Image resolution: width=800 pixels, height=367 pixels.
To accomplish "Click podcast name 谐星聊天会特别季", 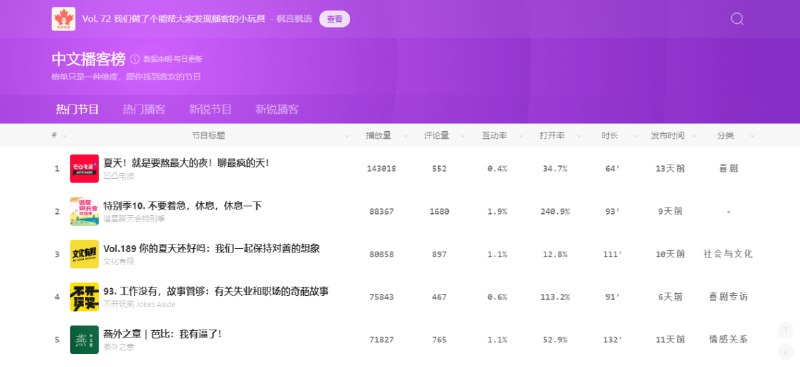I will [134, 218].
